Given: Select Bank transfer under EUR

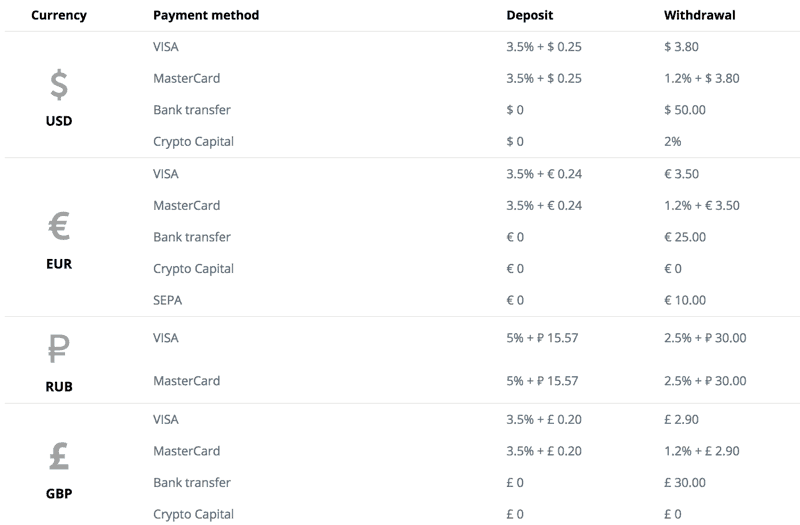Looking at the screenshot, I should [192, 237].
